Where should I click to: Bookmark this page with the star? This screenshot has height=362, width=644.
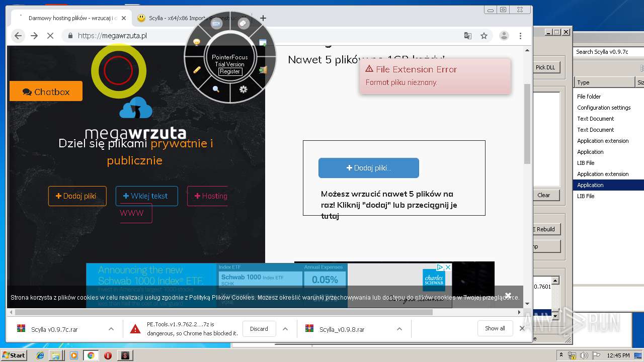[x=484, y=36]
